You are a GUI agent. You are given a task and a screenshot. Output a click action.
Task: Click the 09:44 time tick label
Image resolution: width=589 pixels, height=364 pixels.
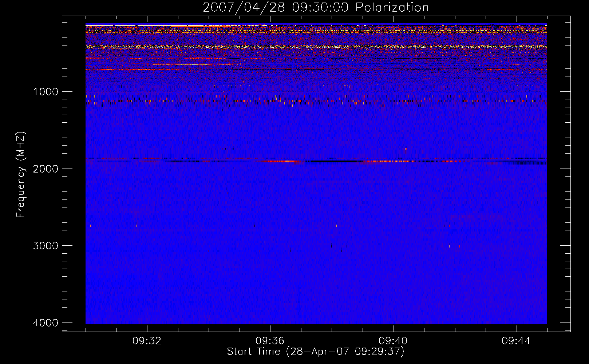[x=516, y=341]
